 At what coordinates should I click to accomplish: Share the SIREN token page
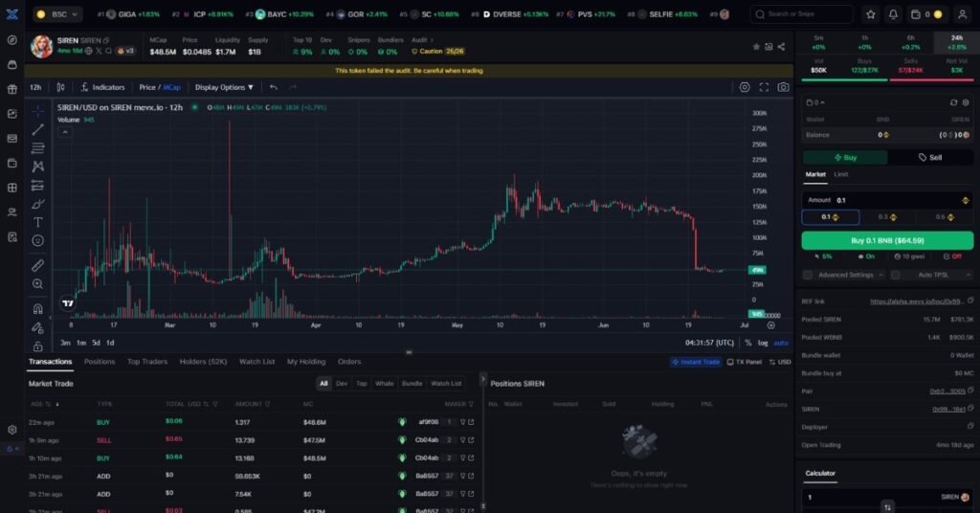[x=781, y=47]
